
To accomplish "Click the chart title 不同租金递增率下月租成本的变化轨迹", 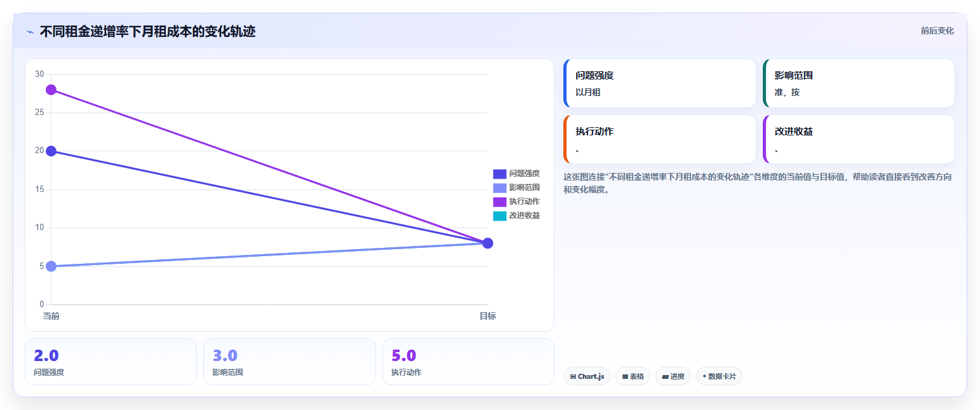I will pos(147,31).
